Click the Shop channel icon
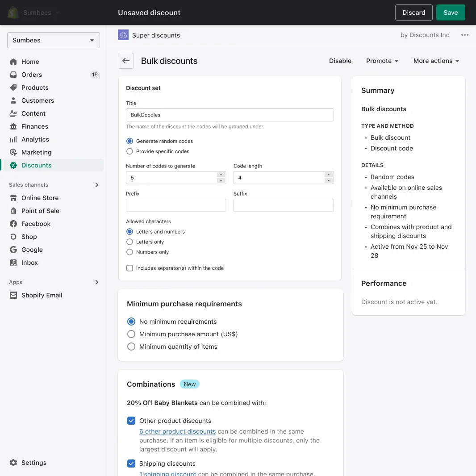476x476 pixels. (13, 237)
